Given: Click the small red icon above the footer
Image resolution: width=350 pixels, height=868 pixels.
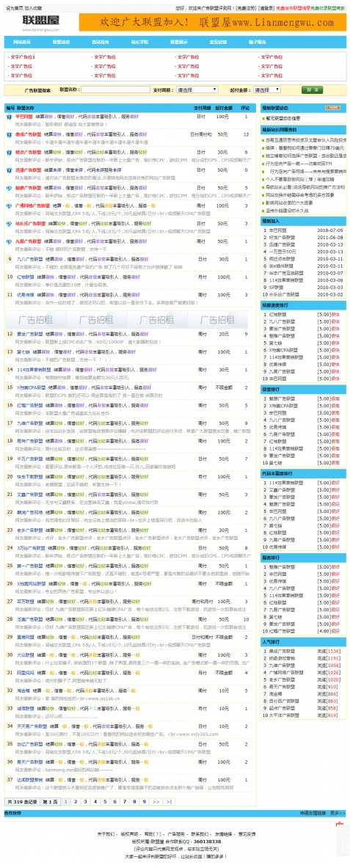Looking at the screenshot, I should click(340, 823).
